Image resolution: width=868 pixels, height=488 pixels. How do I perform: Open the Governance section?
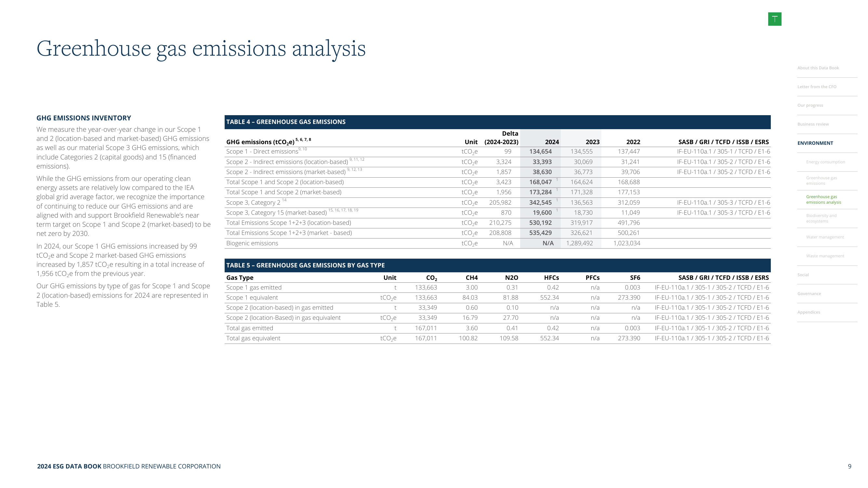click(809, 293)
